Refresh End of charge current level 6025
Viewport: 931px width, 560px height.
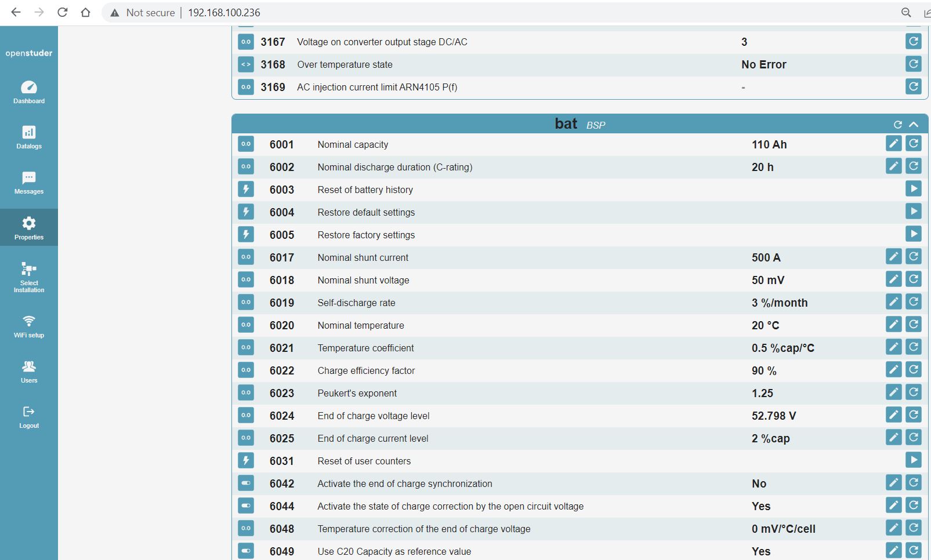click(914, 438)
